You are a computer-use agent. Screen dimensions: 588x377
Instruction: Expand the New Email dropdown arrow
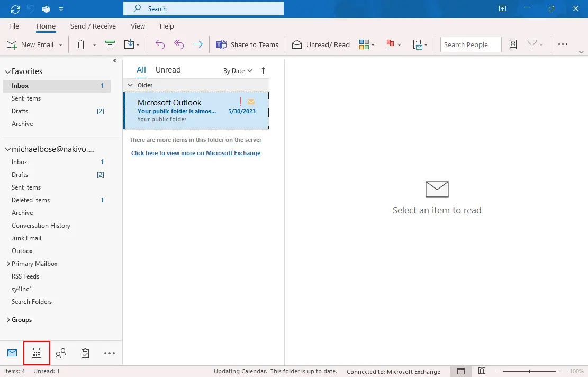(60, 44)
